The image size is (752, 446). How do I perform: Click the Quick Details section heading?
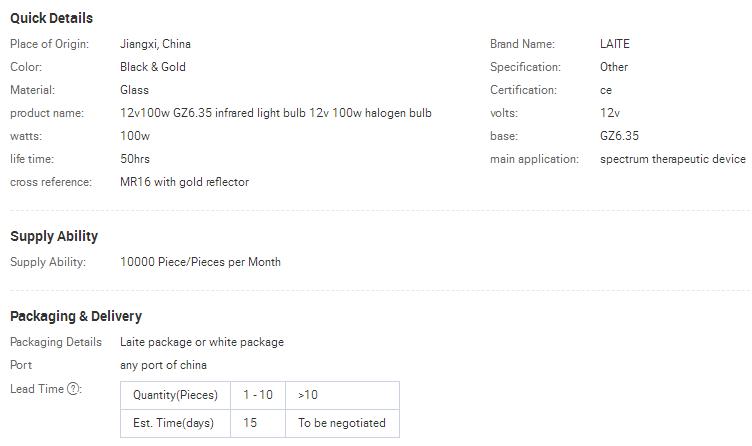pos(52,18)
